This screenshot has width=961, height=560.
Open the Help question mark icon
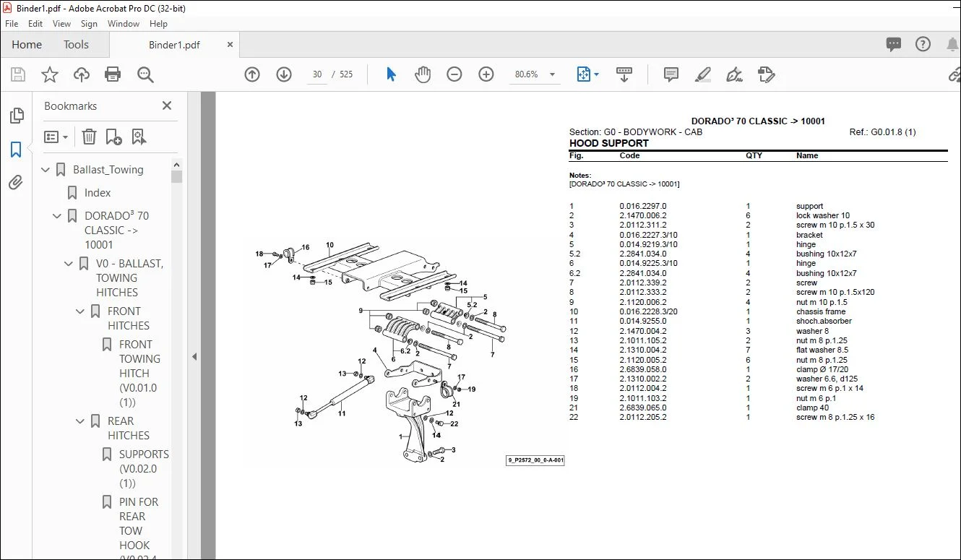coord(923,44)
